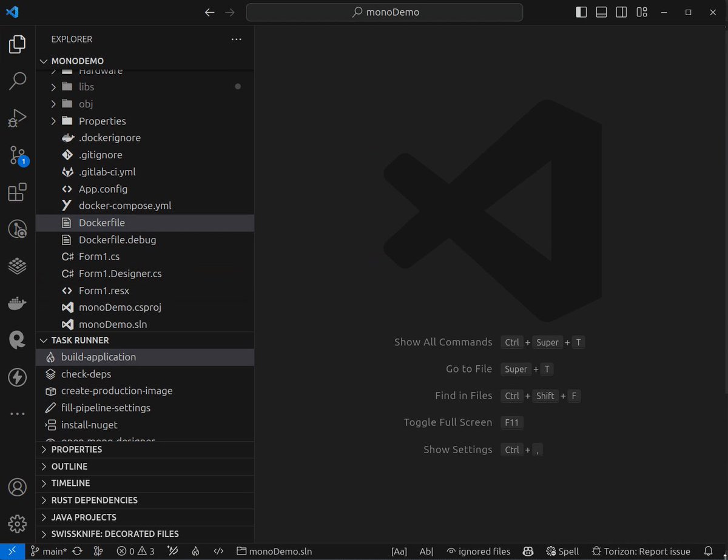The image size is (728, 560).
Task: Toggle secondary side bar visibility
Action: (x=621, y=12)
